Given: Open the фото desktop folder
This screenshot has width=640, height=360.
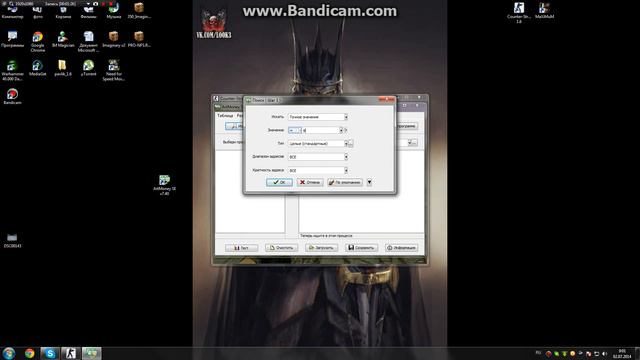Looking at the screenshot, I should pos(38,12).
